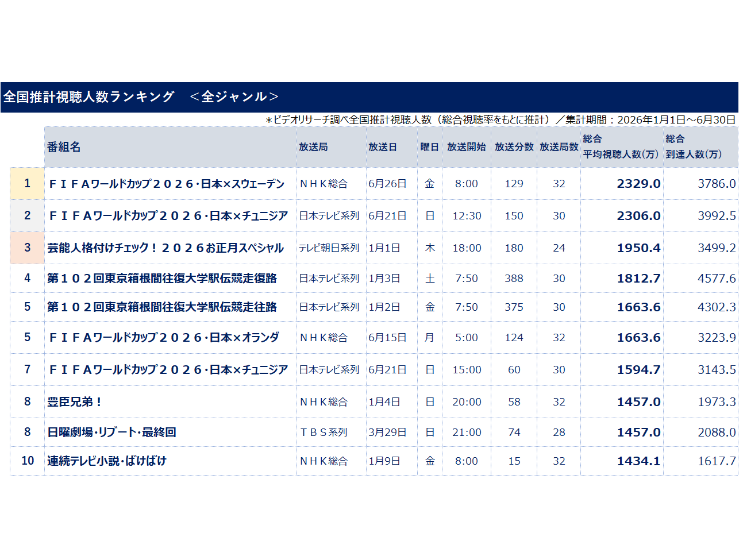The width and height of the screenshot is (747, 560).
Task: Click 第１０２回東京箱根間往復大学駅伝競走往路
Action: [162, 307]
